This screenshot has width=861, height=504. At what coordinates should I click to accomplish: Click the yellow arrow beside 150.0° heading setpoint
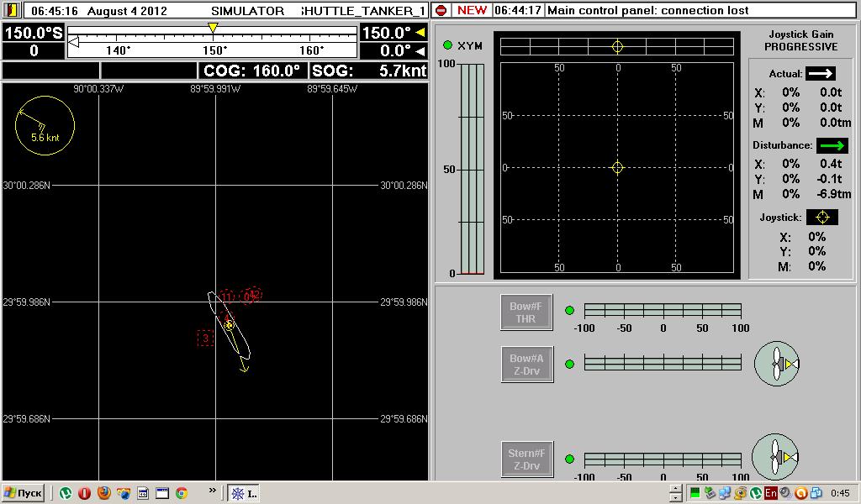(420, 33)
